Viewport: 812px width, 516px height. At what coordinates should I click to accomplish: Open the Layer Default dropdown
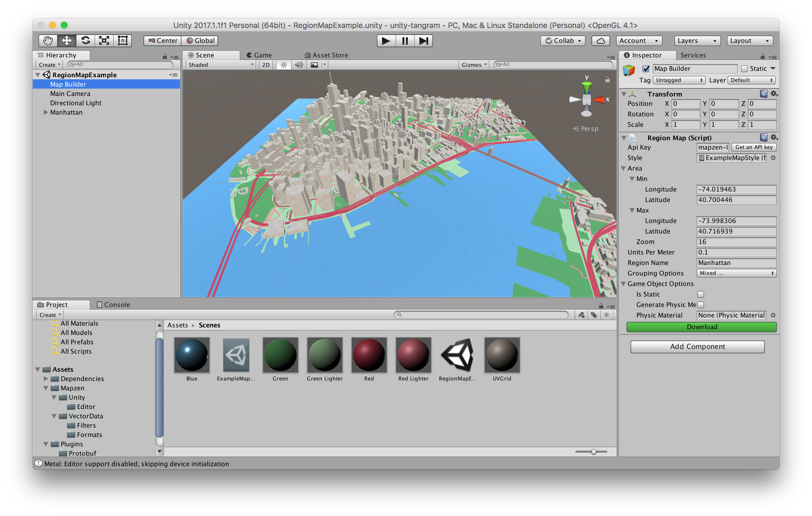(x=752, y=80)
